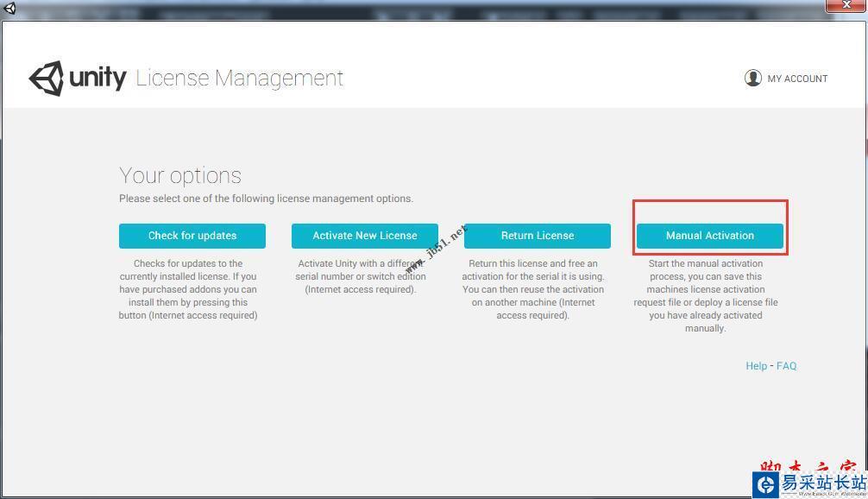868x499 pixels.
Task: Click the 'Your options' heading
Action: point(180,176)
